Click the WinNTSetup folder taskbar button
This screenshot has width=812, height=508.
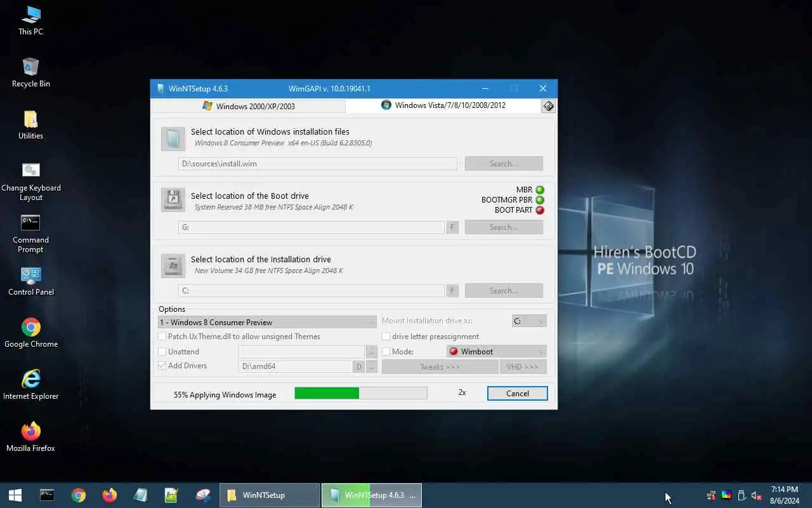point(270,495)
